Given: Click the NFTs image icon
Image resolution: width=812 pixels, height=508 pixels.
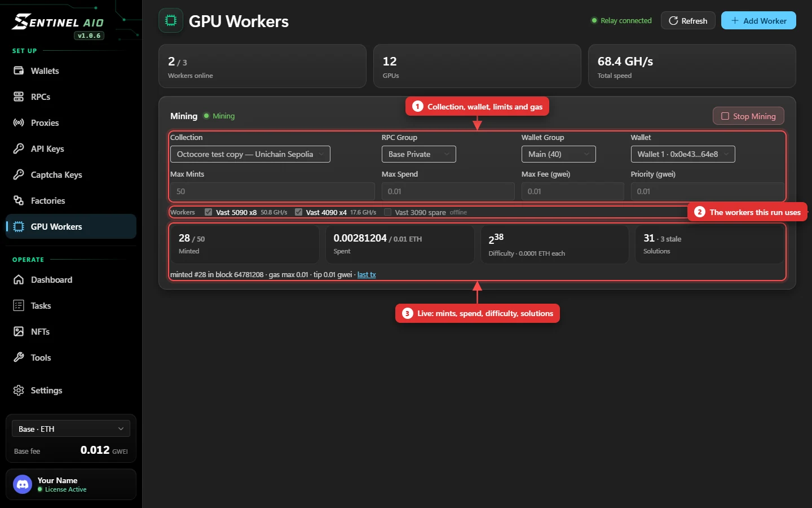Looking at the screenshot, I should click(x=19, y=331).
